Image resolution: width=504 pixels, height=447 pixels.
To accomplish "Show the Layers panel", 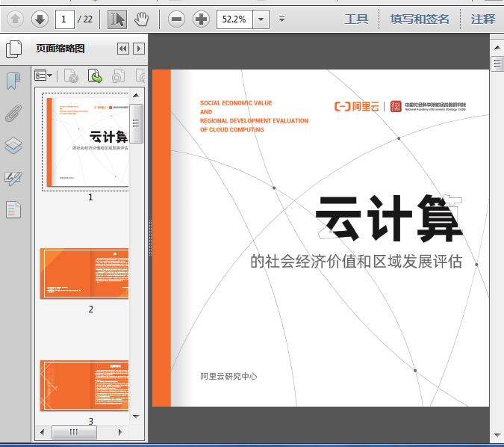I will pyautogui.click(x=13, y=145).
